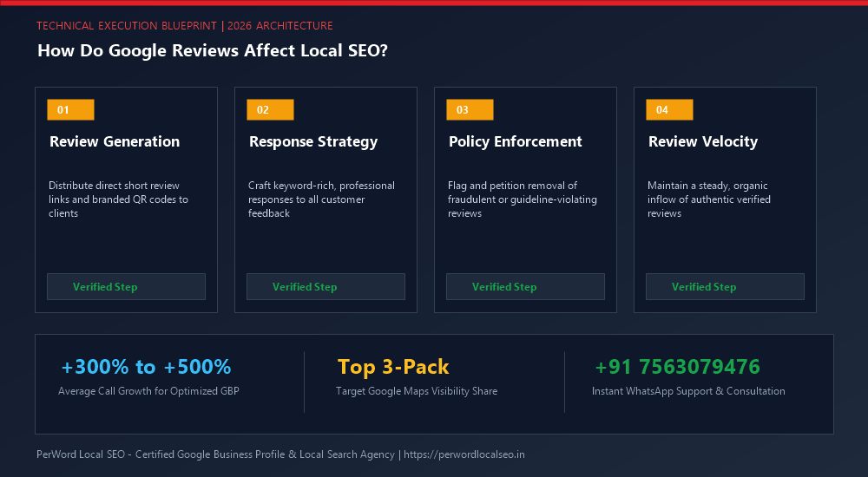Click the orange 04 step badge
The image size is (868, 477).
click(x=669, y=109)
